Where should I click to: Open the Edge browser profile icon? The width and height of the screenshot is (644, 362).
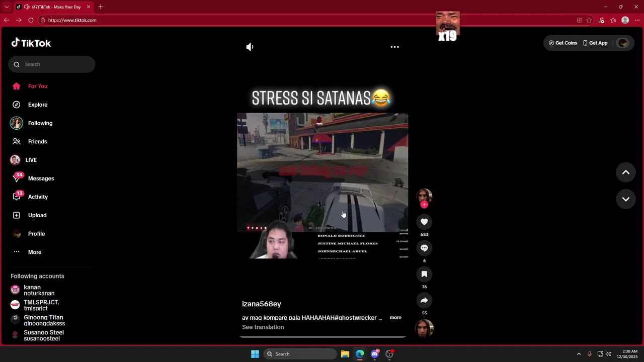pos(625,20)
